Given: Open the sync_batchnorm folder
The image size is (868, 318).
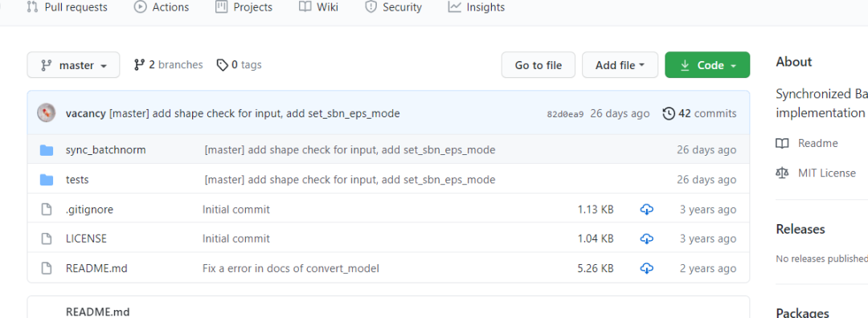Looking at the screenshot, I should pos(106,150).
